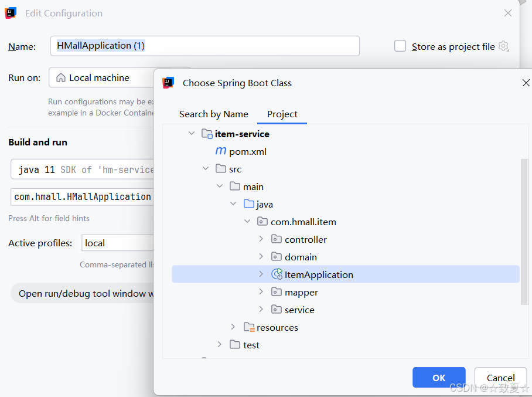Select the mapper package label
Screen dimensions: 532x397
[x=301, y=293]
